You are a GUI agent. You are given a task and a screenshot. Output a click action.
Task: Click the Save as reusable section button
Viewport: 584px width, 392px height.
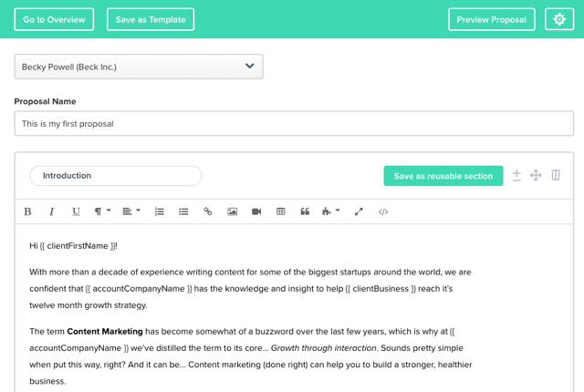443,176
